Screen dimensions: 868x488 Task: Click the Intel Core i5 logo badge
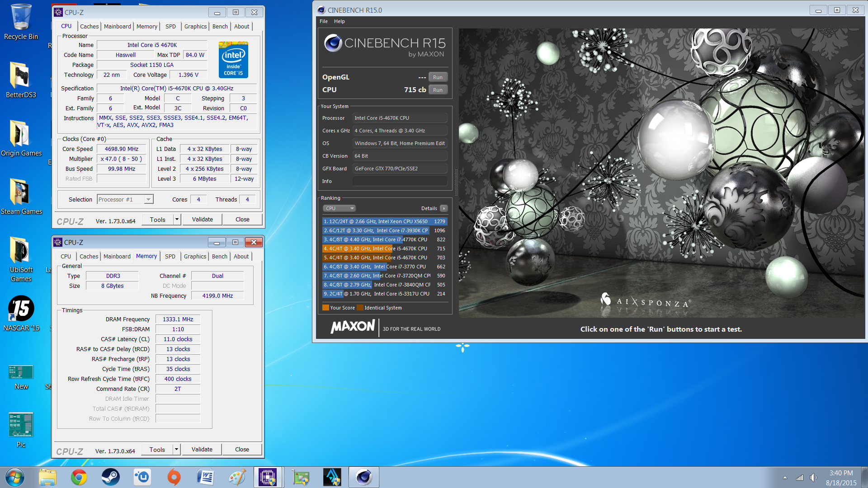pyautogui.click(x=233, y=59)
